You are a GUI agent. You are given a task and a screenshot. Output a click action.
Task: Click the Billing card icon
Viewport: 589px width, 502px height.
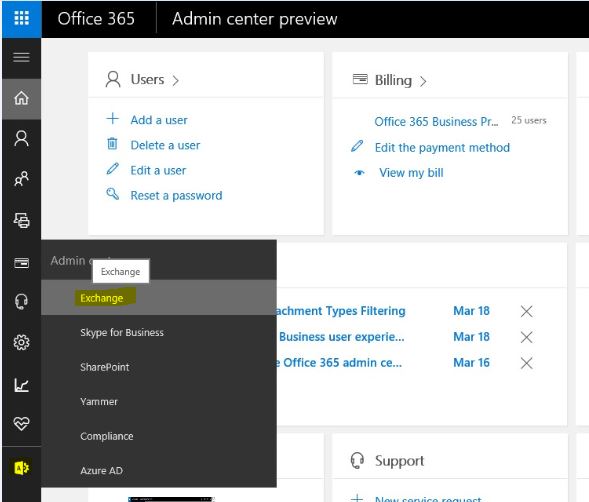click(360, 79)
